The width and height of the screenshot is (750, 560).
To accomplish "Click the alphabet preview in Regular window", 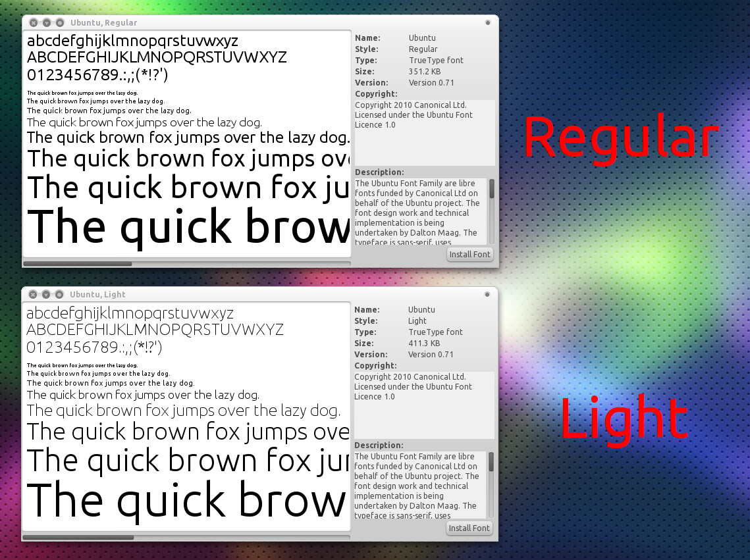I will [132, 41].
